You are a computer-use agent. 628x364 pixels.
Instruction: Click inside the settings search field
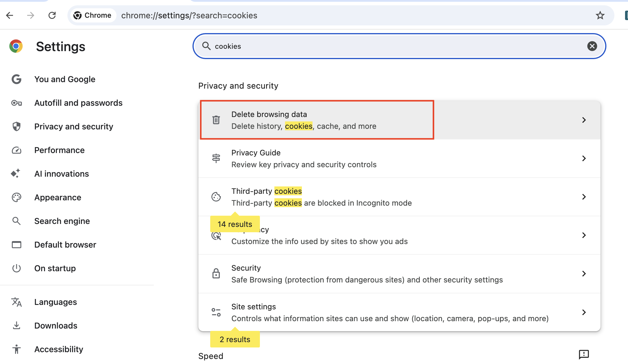384,46
